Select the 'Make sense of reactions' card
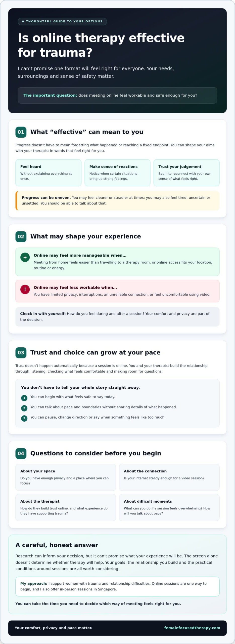The width and height of the screenshot is (235, 644). click(x=117, y=173)
